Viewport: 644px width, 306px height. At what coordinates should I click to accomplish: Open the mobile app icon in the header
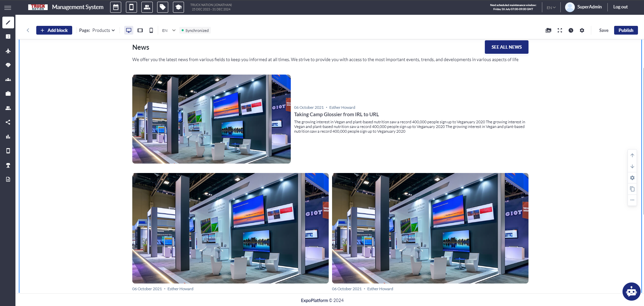pyautogui.click(x=131, y=7)
